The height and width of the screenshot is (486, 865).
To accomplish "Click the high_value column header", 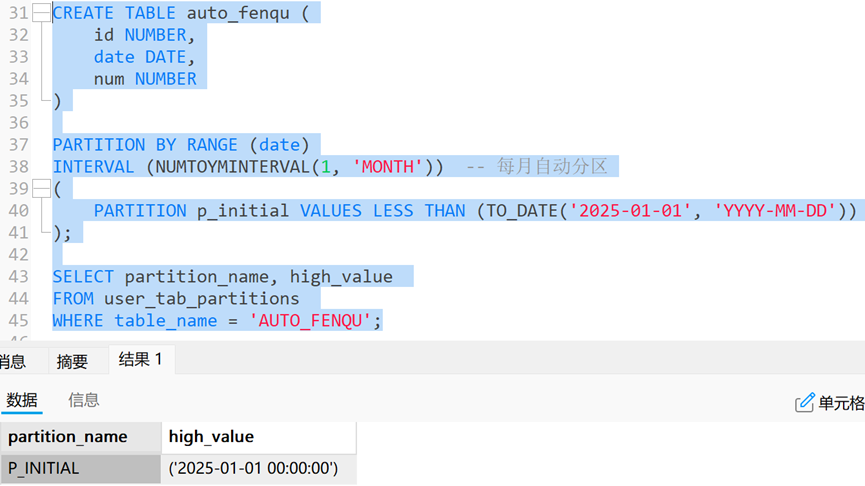I will 211,437.
